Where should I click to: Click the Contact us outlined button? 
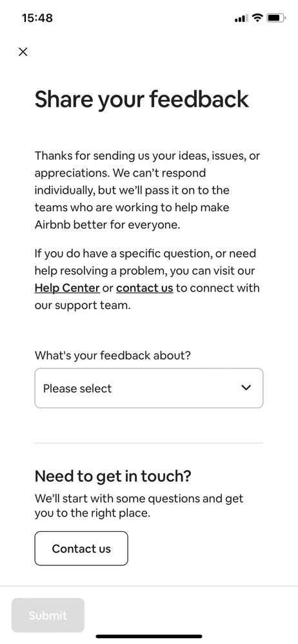pos(81,548)
